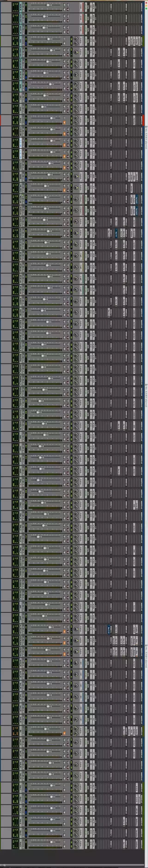This screenshot has height=868, width=148.
Task: Open the Aux 1 group assignment dropdown
Action: 81,788
